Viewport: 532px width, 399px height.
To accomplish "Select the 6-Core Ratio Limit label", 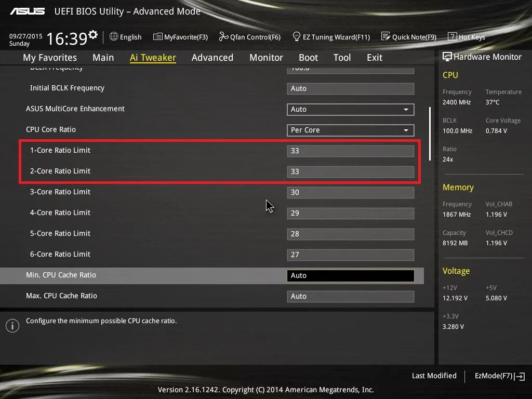I will click(x=60, y=255).
